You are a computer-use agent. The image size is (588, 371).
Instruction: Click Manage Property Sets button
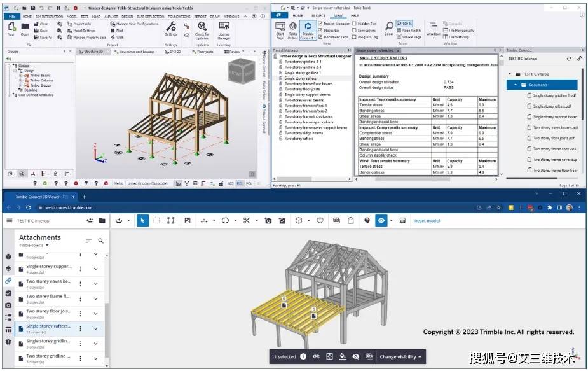click(x=86, y=38)
